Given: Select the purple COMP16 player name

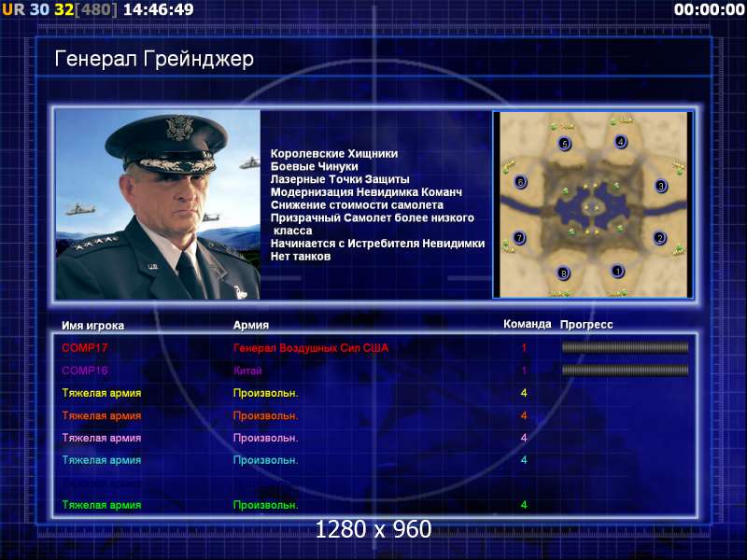Looking at the screenshot, I should [84, 370].
